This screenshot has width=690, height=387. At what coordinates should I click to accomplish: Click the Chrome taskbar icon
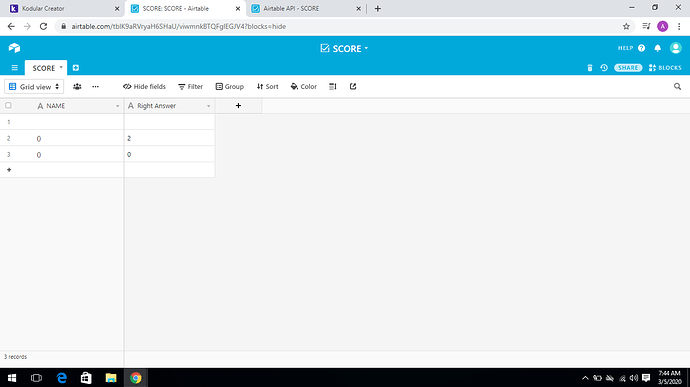[x=136, y=378]
